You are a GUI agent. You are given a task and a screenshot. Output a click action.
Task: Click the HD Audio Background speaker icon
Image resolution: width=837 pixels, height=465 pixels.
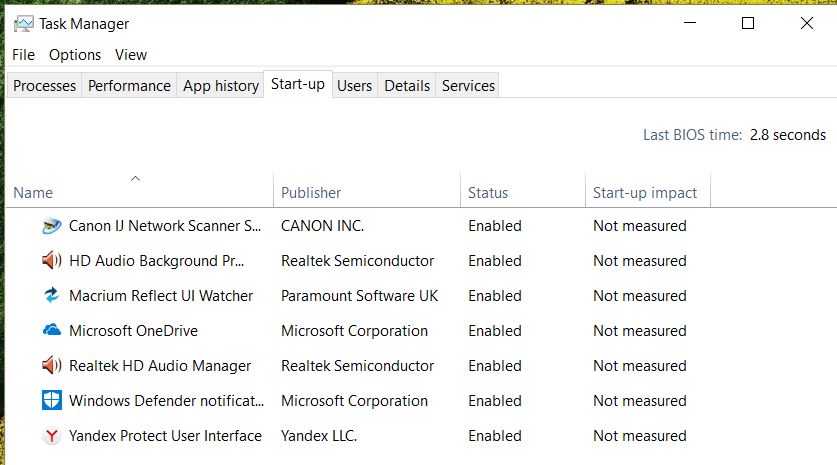tap(51, 261)
